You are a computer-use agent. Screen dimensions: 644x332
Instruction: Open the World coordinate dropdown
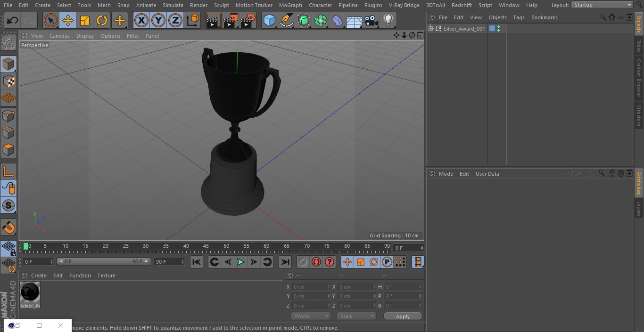coord(311,316)
